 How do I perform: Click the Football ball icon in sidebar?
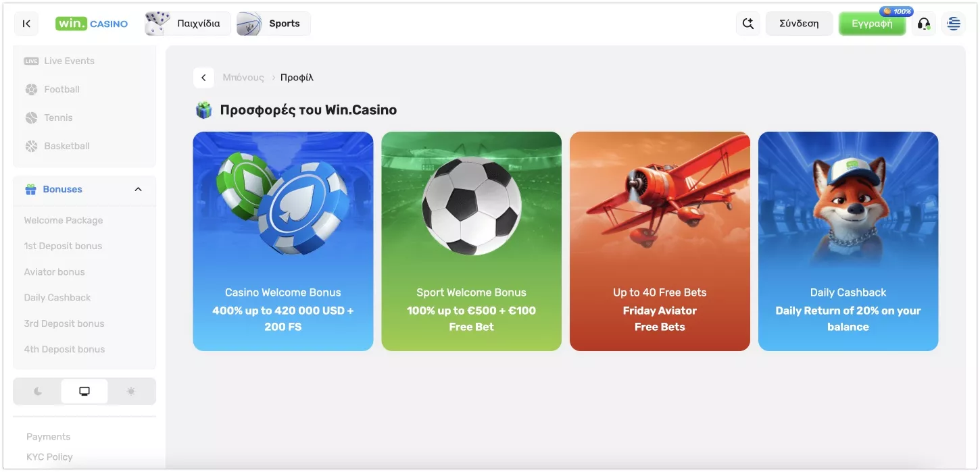(31, 89)
